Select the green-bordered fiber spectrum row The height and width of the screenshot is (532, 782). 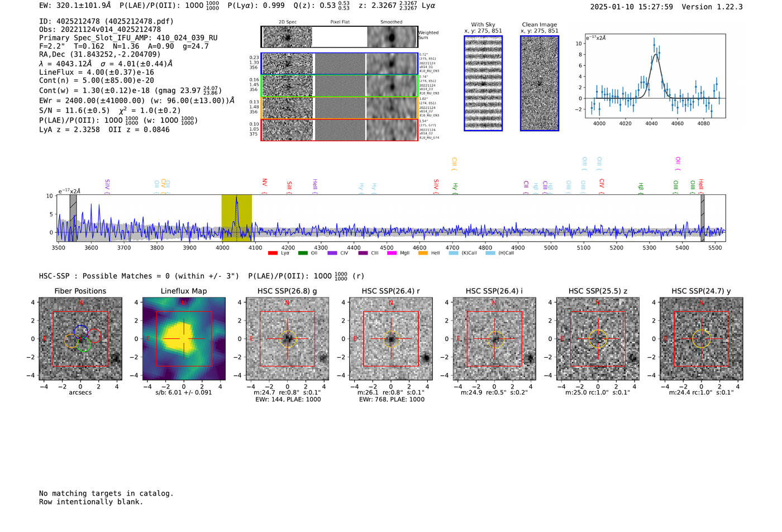point(339,86)
